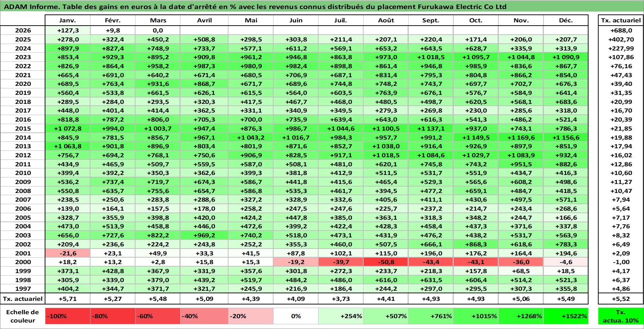Viewport: 644px width, 329px height.
Task: Click the overall actuarial rate +5,52
Action: pyautogui.click(x=621, y=299)
